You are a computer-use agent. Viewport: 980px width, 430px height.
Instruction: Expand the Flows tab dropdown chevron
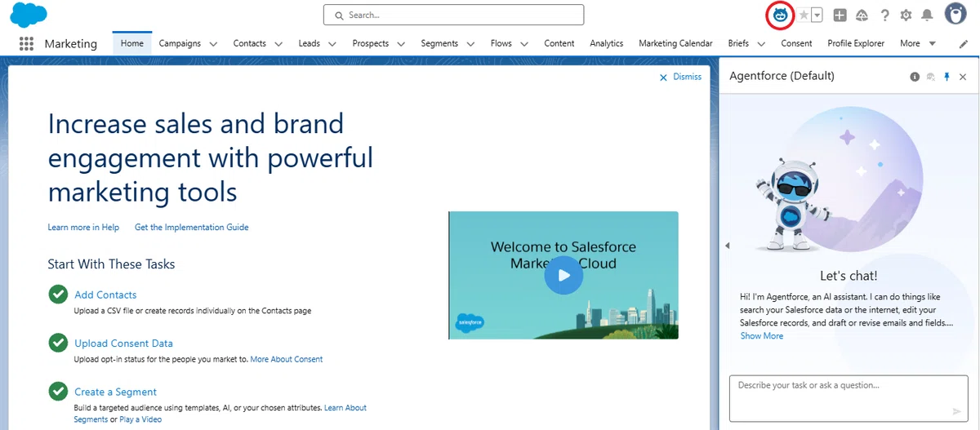[x=524, y=44]
